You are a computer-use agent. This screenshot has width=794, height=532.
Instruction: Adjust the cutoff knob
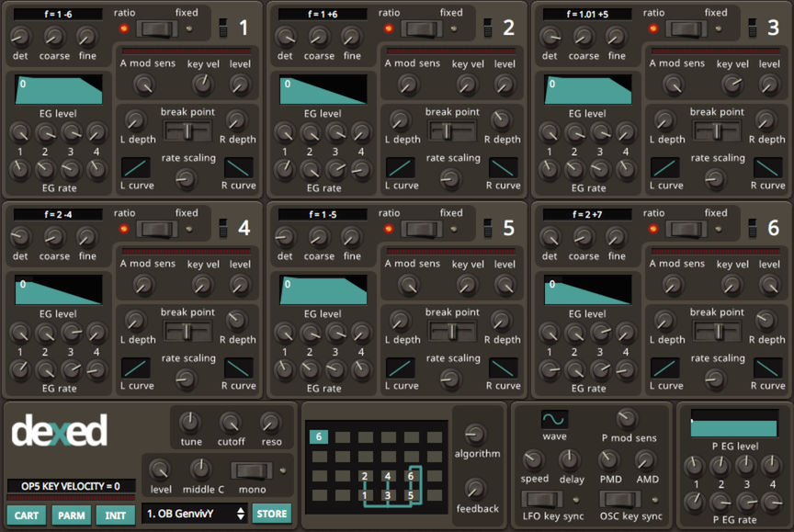(231, 423)
